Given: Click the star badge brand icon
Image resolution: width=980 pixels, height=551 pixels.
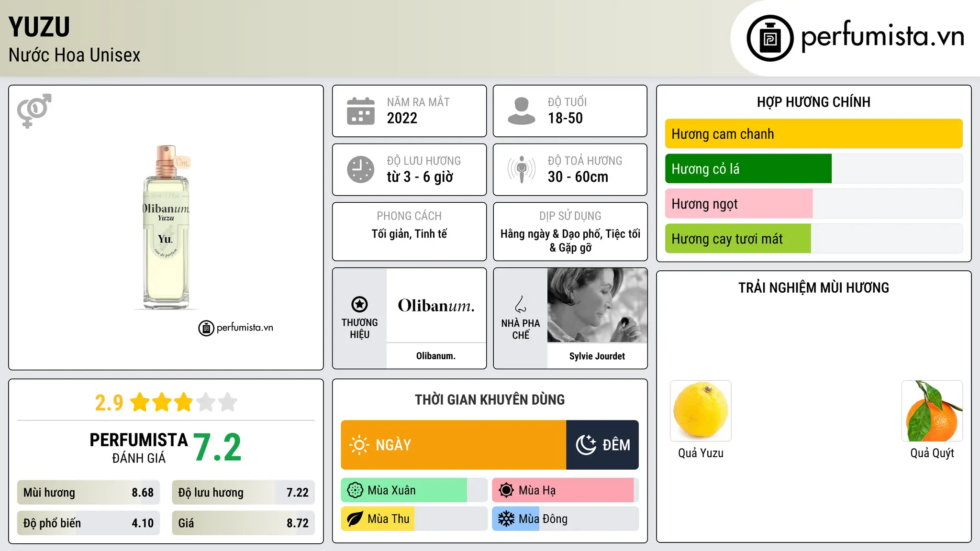Looking at the screenshot, I should tap(359, 304).
